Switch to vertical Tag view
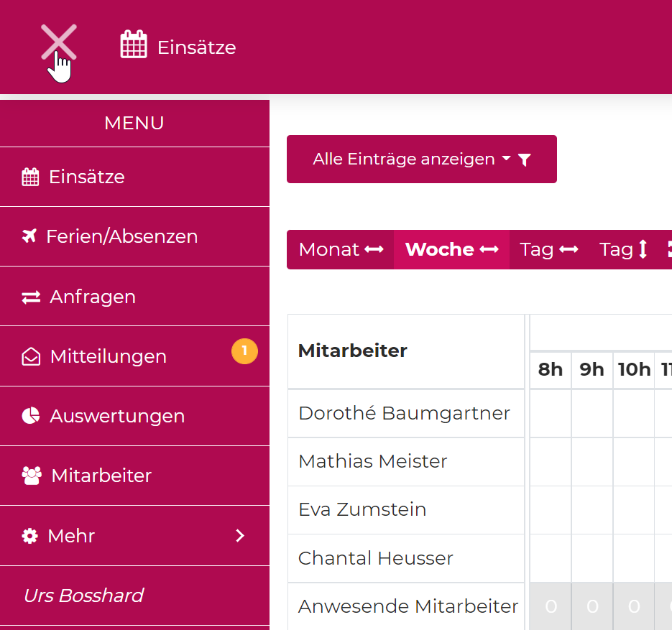This screenshot has height=630, width=672. (623, 249)
